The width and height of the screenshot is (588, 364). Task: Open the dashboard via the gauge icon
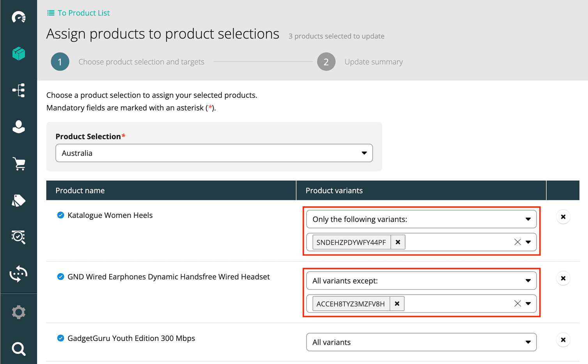click(x=18, y=17)
